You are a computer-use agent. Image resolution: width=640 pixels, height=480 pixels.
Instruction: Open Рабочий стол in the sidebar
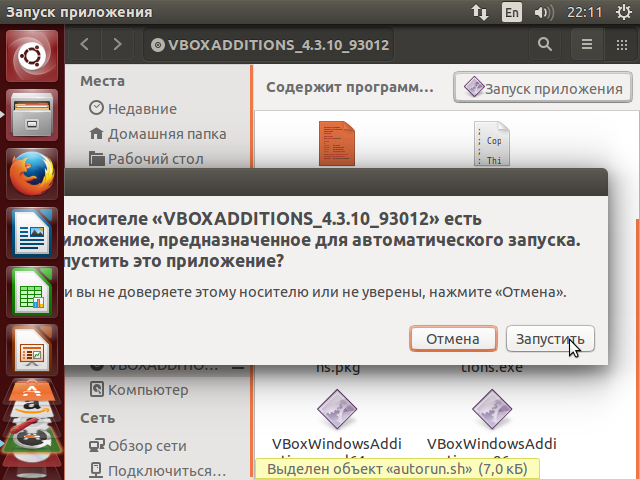click(146, 159)
